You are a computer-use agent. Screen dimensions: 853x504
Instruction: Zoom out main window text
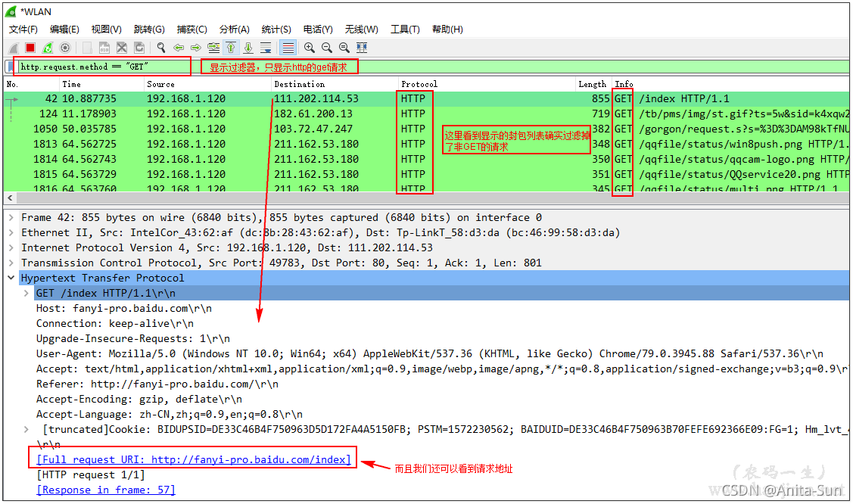(326, 48)
